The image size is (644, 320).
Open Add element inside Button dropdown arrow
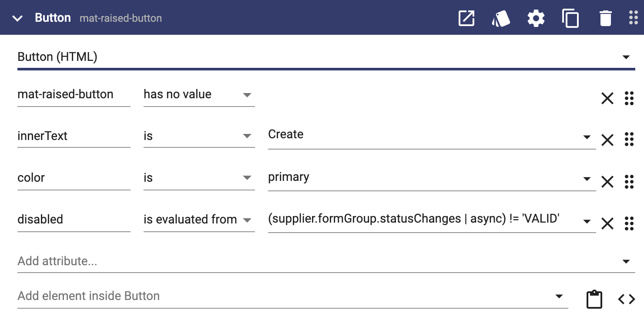[559, 297]
